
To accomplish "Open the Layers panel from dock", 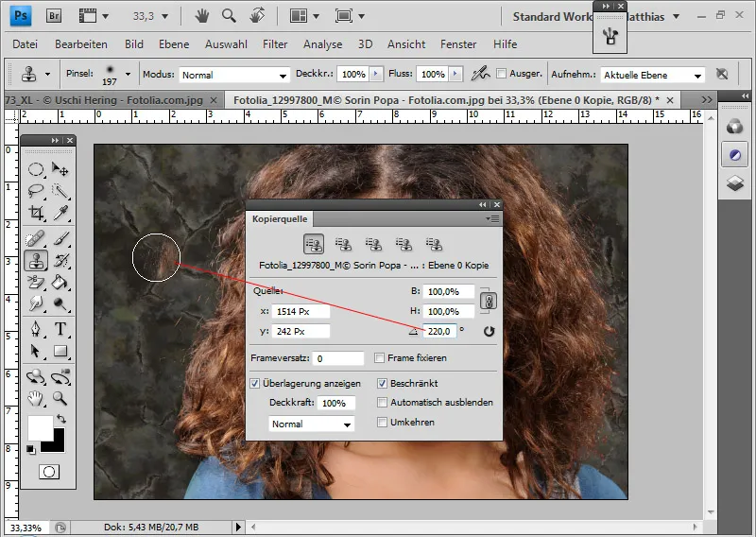I will tap(735, 183).
